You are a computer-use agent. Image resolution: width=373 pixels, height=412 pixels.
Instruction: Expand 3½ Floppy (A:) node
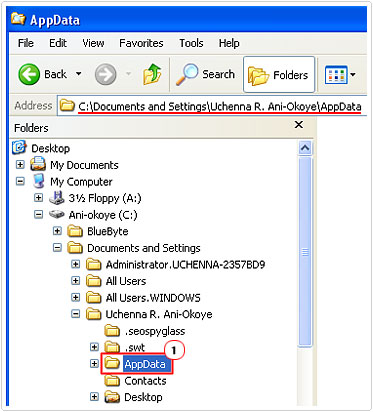pos(39,198)
